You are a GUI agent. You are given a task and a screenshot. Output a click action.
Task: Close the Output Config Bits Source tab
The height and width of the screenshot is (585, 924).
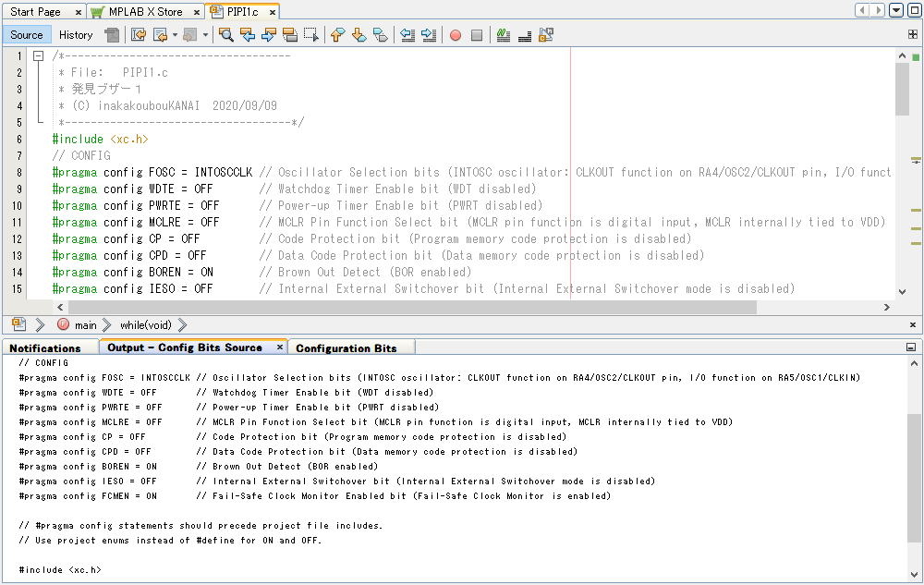(x=280, y=347)
